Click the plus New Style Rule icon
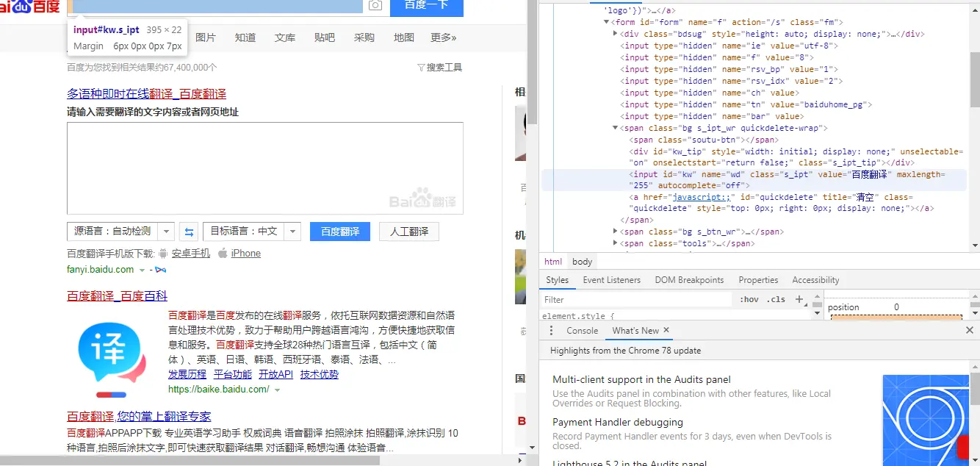This screenshot has width=980, height=466. [x=799, y=299]
